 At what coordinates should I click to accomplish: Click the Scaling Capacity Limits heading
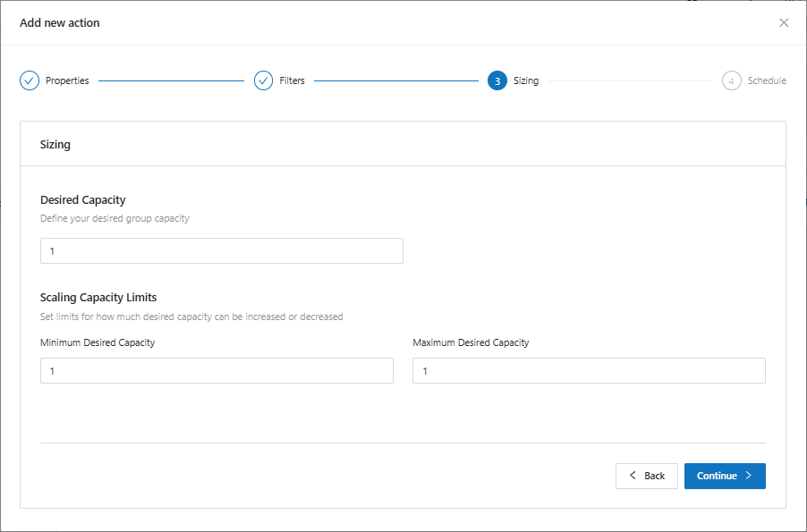tap(98, 298)
